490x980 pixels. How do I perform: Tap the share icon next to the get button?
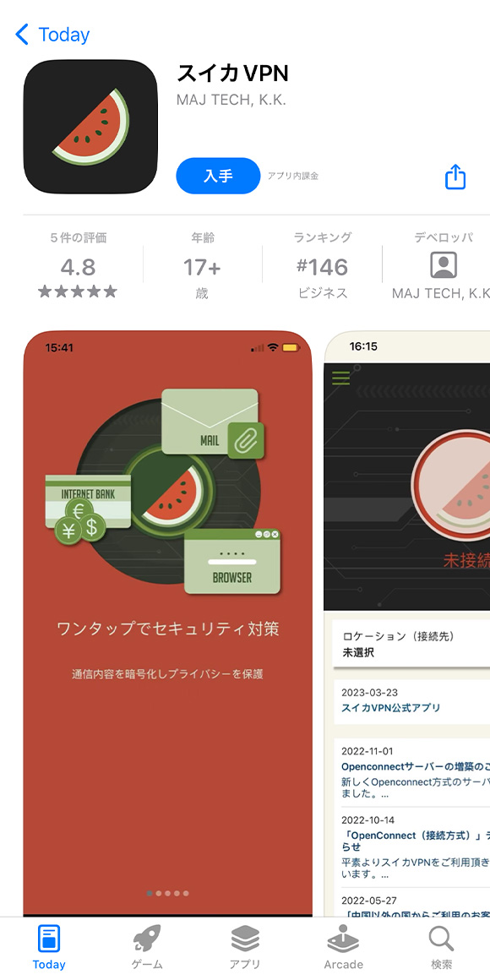455,177
